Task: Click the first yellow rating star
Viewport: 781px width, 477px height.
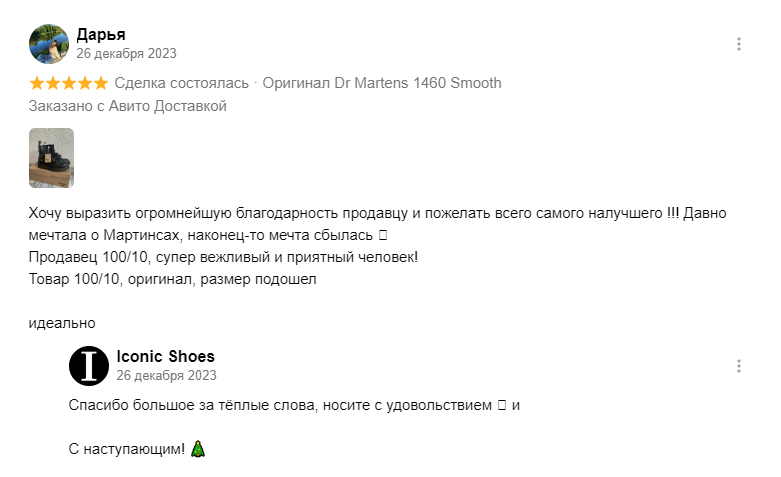Action: [x=37, y=83]
